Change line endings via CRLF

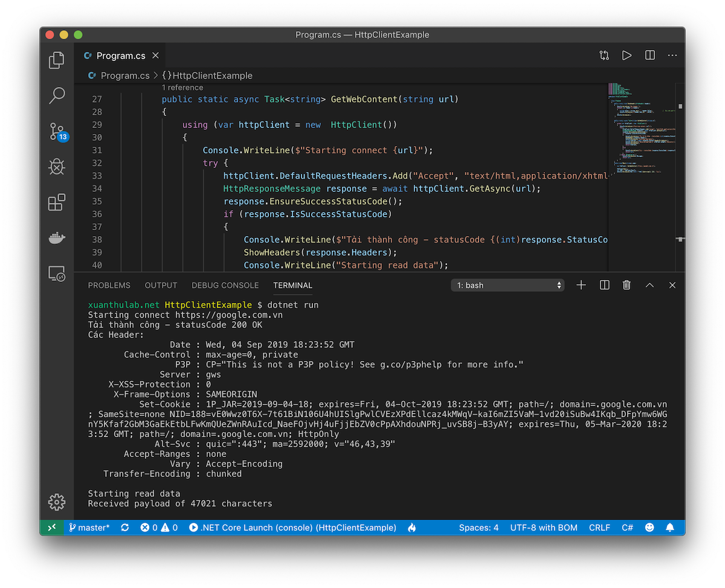tap(599, 527)
